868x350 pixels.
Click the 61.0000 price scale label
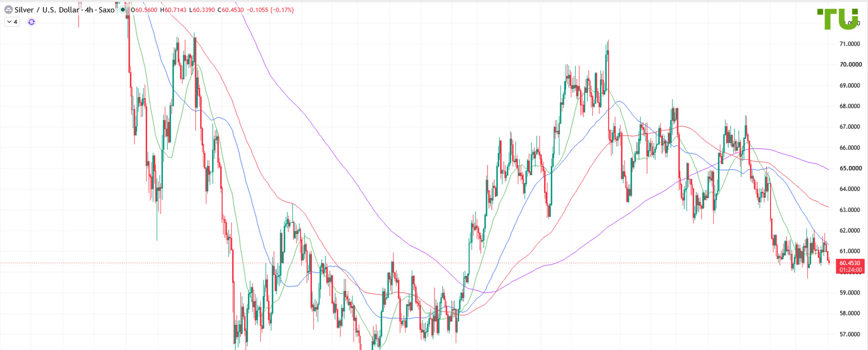point(850,251)
